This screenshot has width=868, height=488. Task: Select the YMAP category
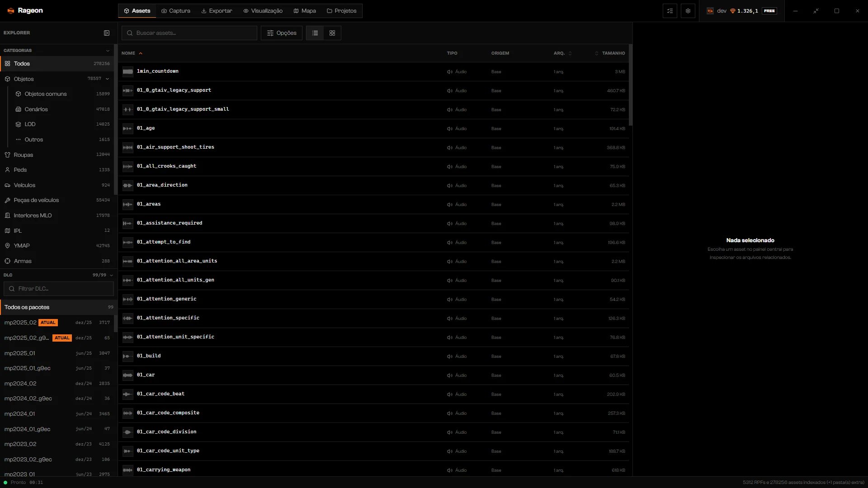(x=57, y=246)
